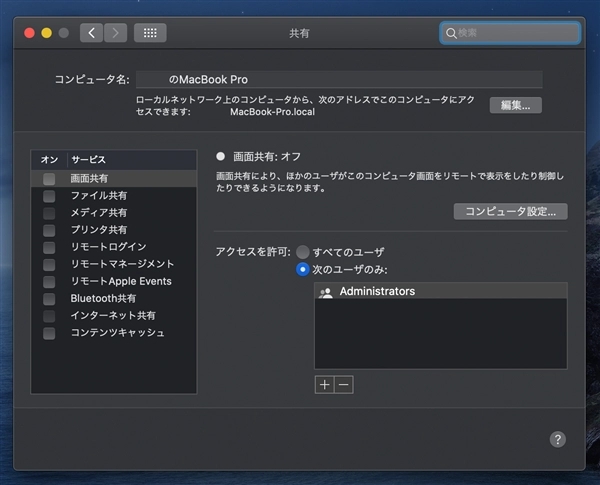
Task: Show all preferences grid icon
Action: point(150,33)
